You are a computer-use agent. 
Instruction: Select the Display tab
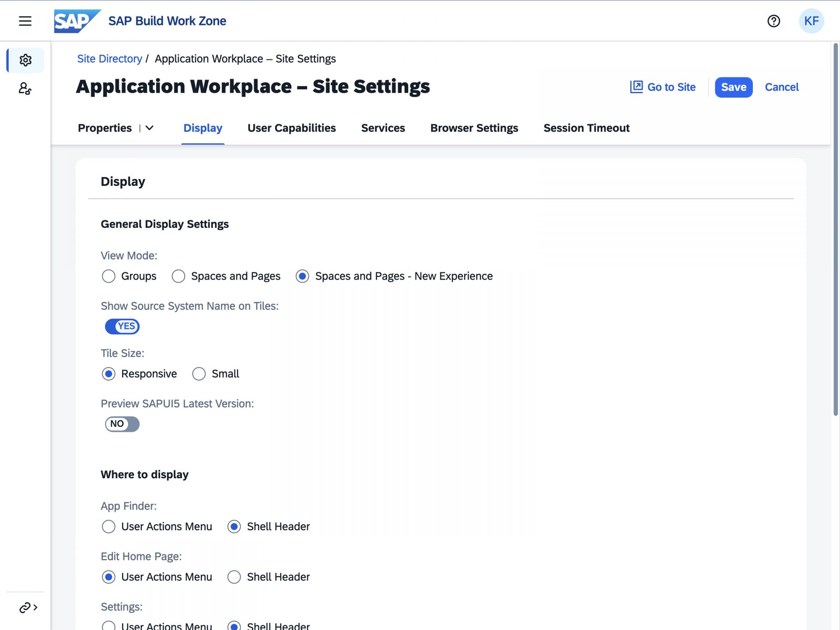(203, 128)
